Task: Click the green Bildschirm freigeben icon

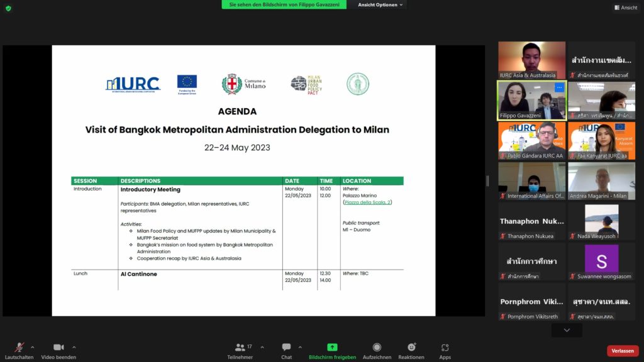Action: [332, 347]
